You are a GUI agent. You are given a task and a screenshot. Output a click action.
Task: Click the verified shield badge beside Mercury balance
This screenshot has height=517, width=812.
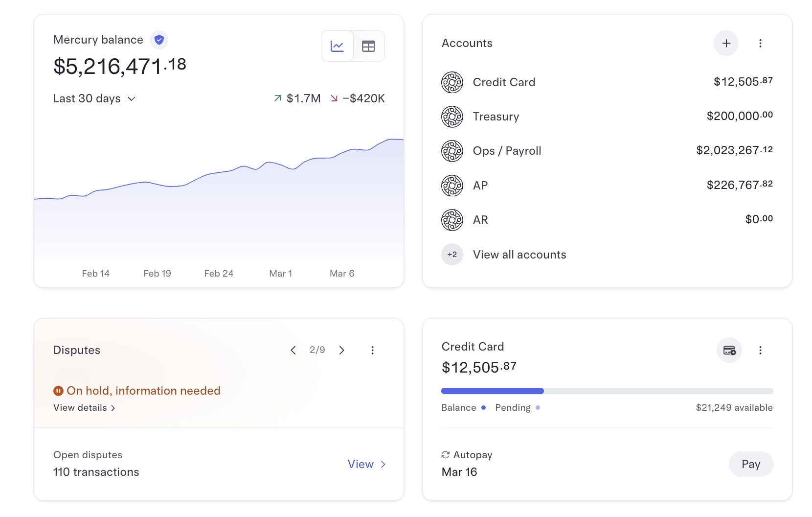(x=159, y=40)
